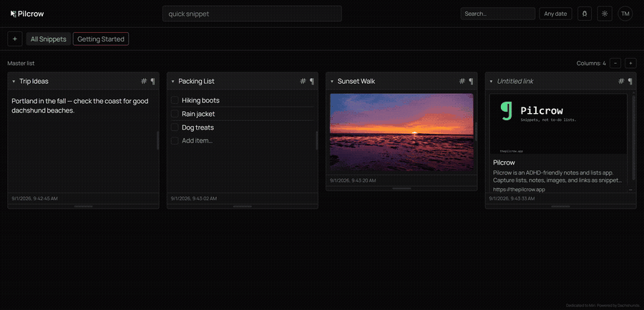Click the hash tag icon on Sunset Walk

(462, 81)
